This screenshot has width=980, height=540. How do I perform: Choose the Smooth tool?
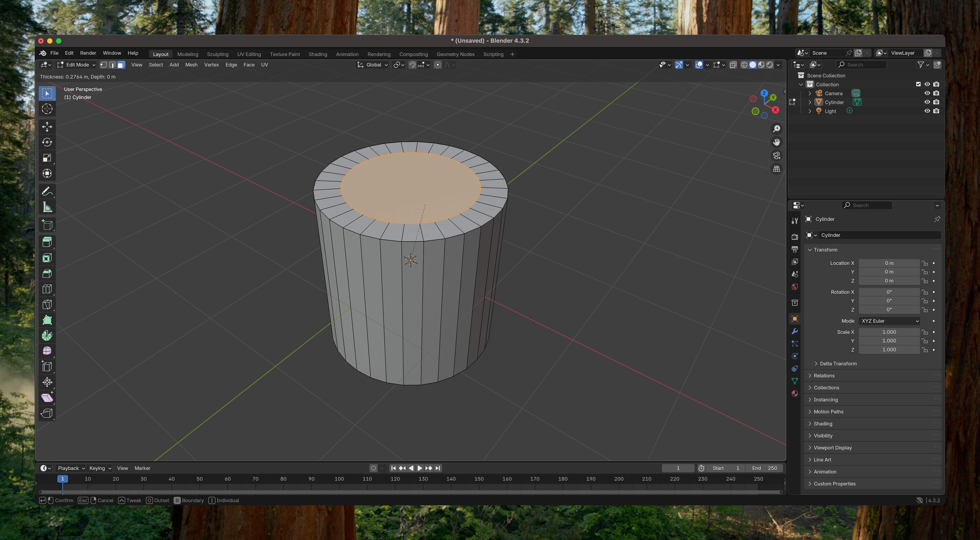coord(47,351)
